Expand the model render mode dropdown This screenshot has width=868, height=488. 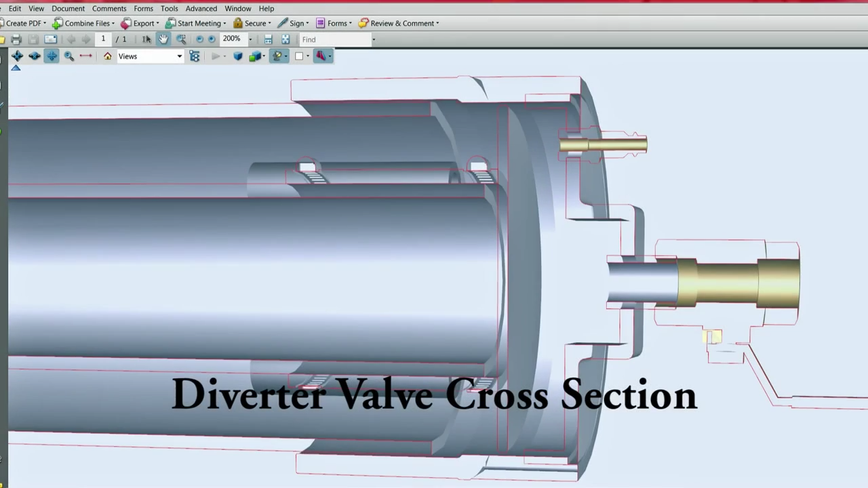(x=264, y=56)
